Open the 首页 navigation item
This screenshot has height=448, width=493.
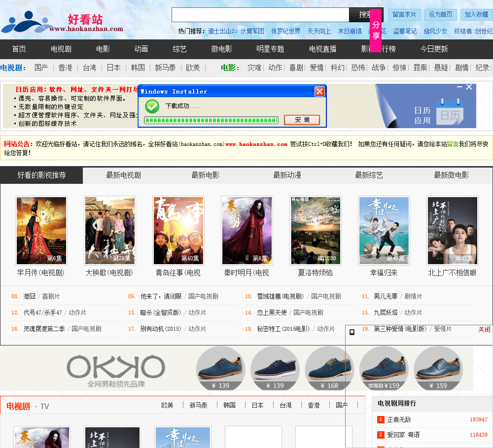click(x=19, y=49)
